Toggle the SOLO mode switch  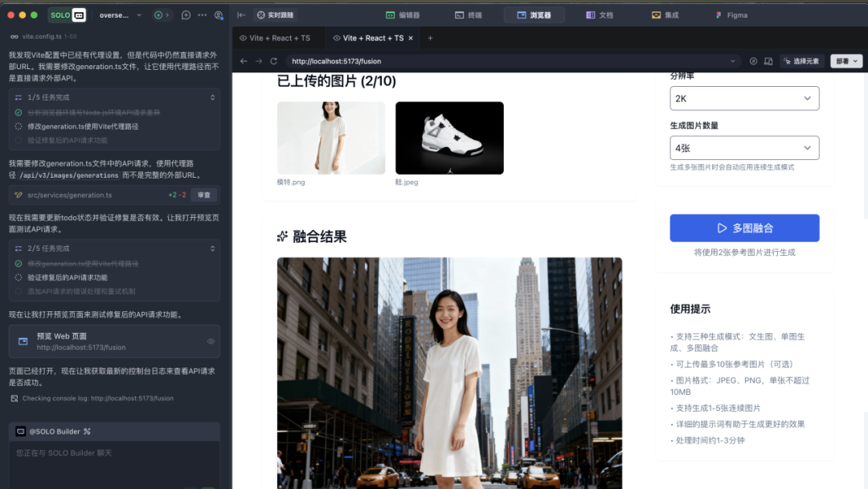click(x=68, y=15)
